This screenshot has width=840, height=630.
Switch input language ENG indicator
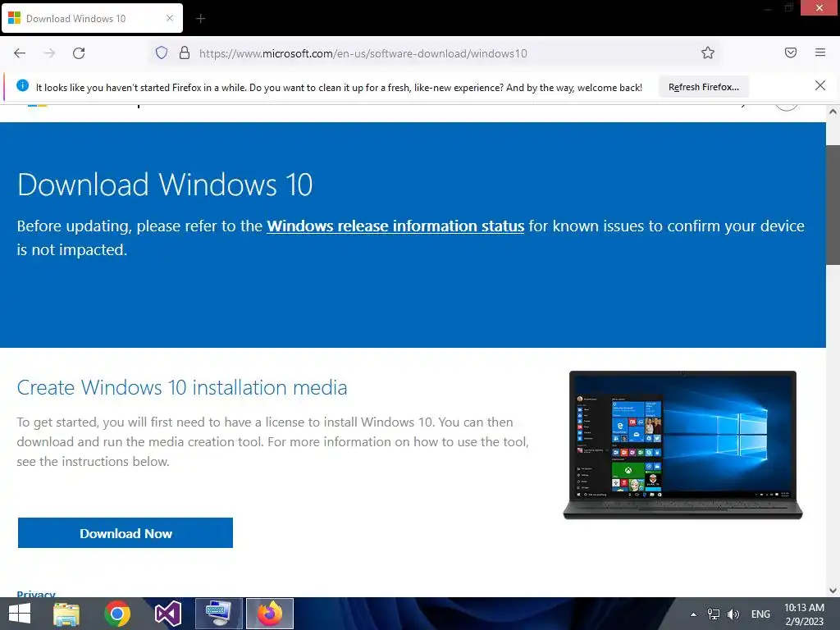pos(760,614)
